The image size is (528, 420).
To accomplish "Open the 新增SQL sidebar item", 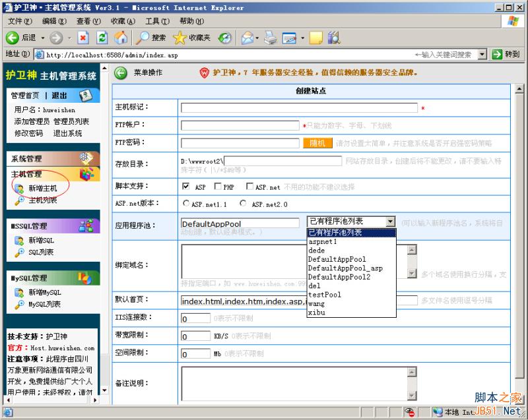I will (41, 241).
